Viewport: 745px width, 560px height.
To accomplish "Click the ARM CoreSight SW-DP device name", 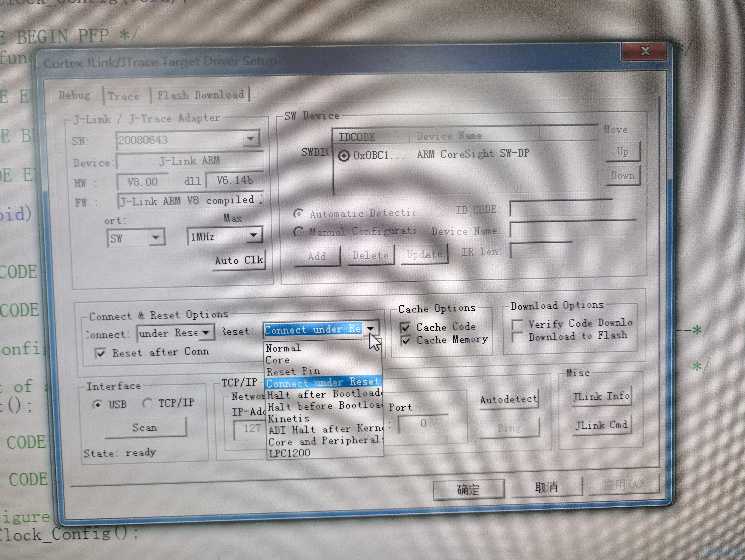I will pyautogui.click(x=473, y=154).
